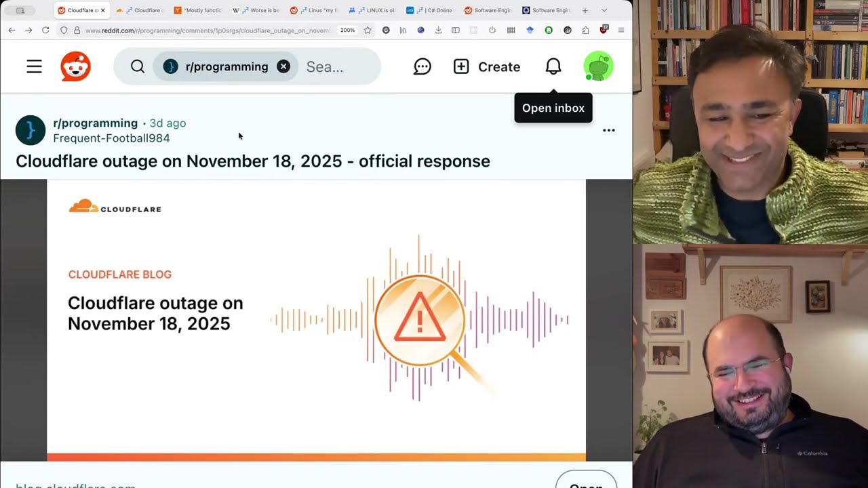Open the uBlock extension with badge
Image resolution: width=868 pixels, height=488 pixels.
coord(604,30)
